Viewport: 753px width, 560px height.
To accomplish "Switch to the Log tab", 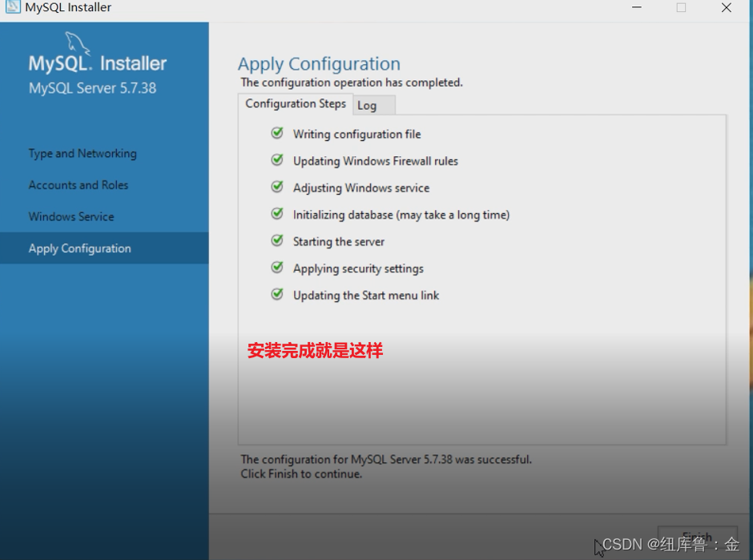I will pos(374,106).
